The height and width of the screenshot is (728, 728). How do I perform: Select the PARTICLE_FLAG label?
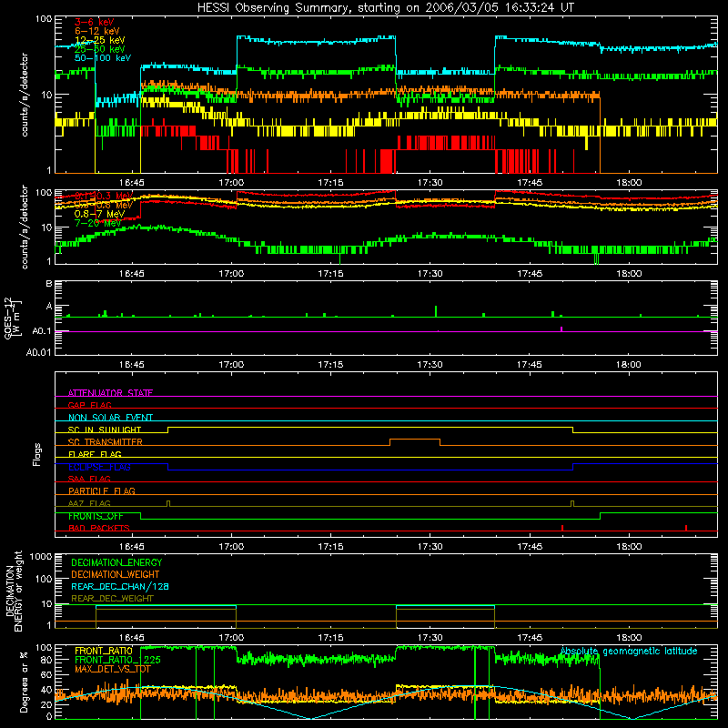click(102, 490)
